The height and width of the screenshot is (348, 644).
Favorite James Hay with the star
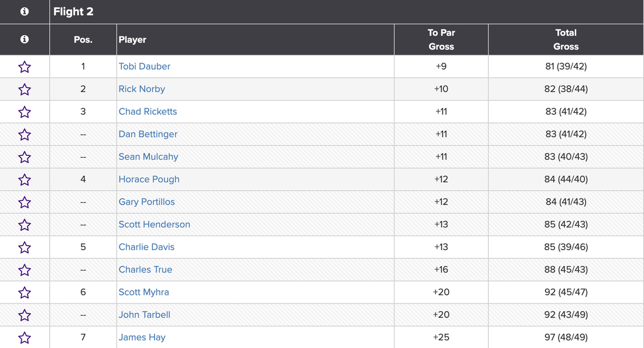(25, 337)
